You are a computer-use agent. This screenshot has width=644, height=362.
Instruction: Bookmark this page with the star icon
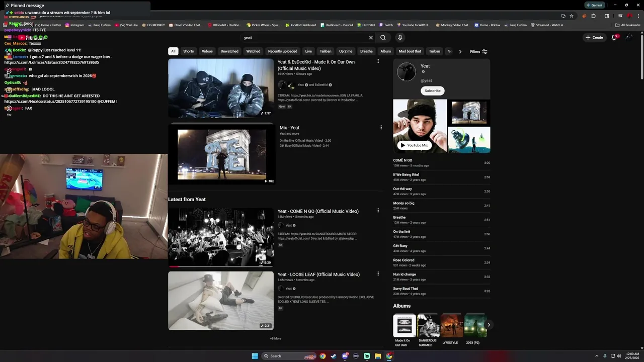coord(572,16)
